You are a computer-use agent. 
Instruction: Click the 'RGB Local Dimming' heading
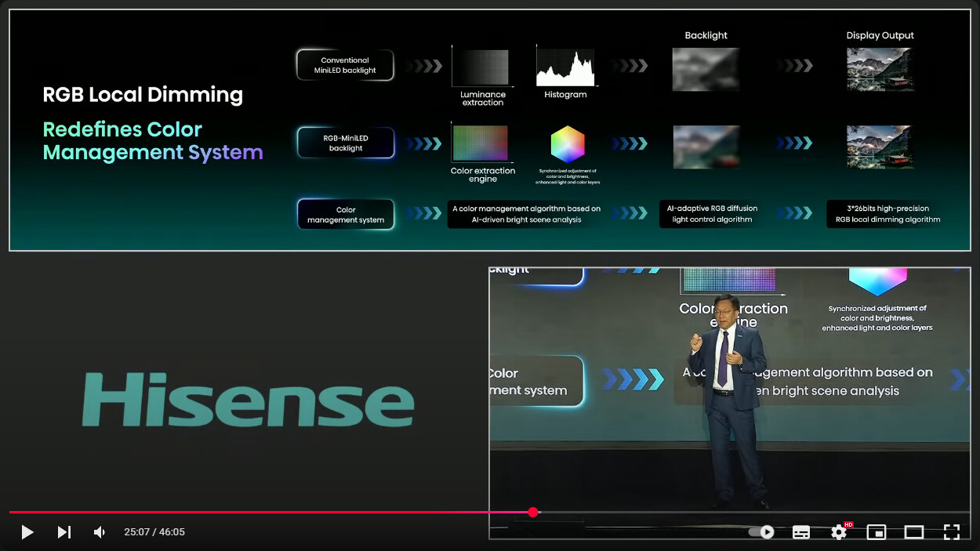(143, 95)
